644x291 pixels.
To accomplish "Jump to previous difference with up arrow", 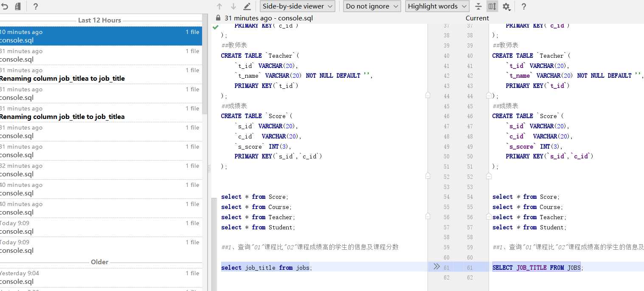I will [x=219, y=6].
